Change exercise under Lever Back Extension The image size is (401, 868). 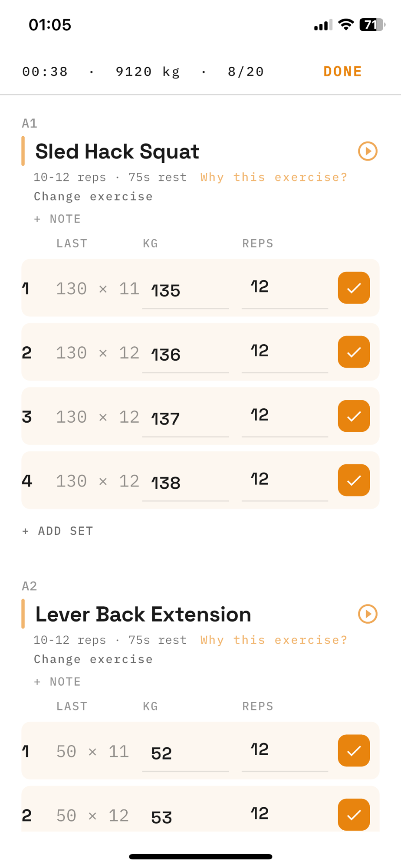[93, 659]
